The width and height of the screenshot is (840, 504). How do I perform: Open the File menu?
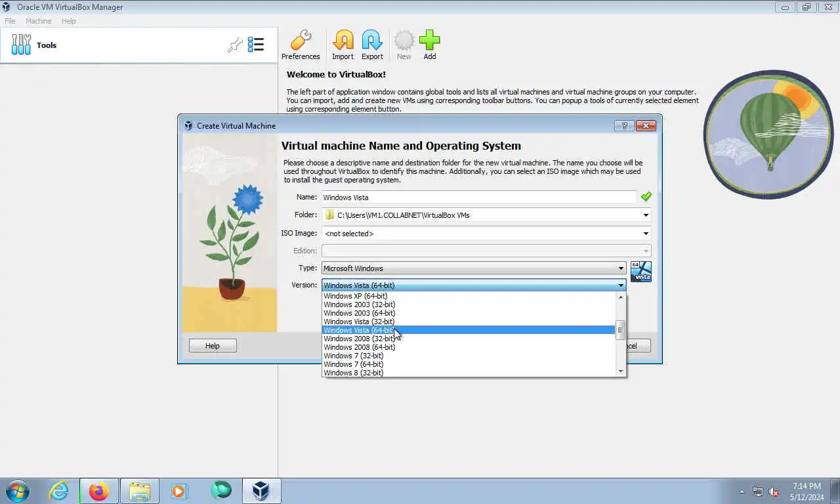coord(10,21)
